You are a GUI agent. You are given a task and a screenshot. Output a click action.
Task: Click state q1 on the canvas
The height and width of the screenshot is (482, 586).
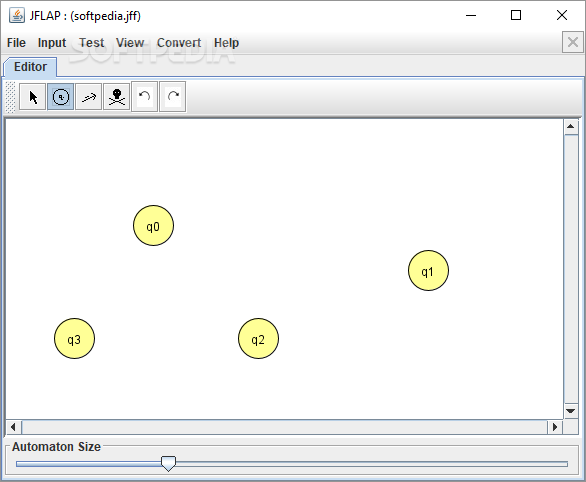point(428,271)
